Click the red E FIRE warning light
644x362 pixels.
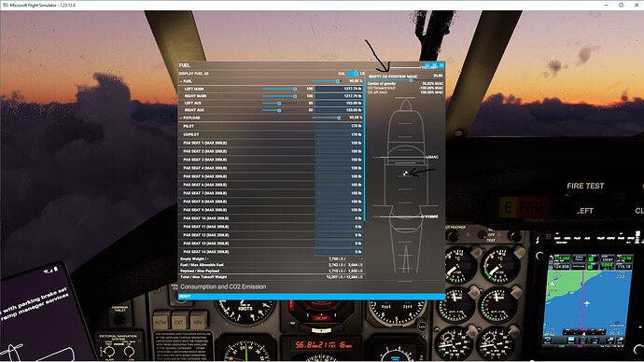[x=524, y=208]
